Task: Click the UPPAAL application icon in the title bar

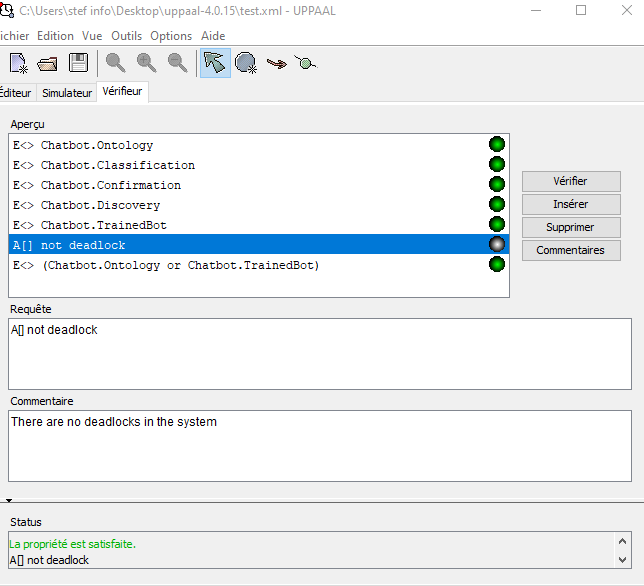Action: coord(7,10)
